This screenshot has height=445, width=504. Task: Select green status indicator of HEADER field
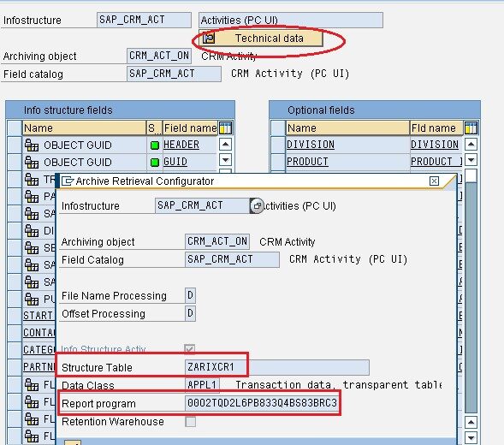coord(155,145)
